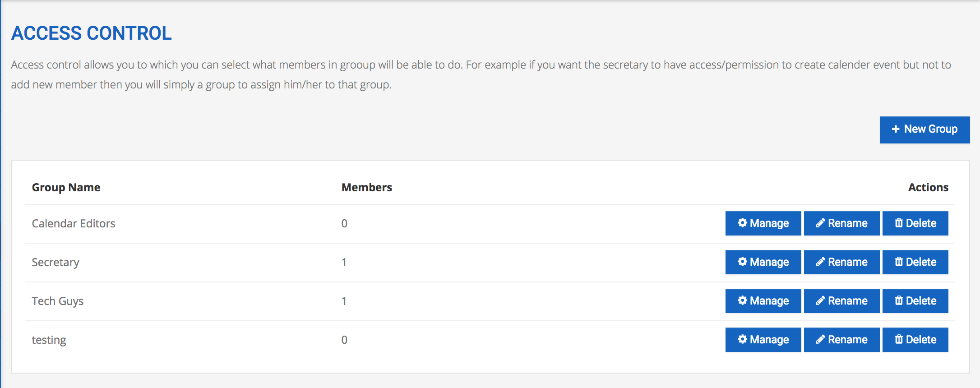The height and width of the screenshot is (388, 980).
Task: Click the Access Control page heading
Action: click(x=92, y=33)
